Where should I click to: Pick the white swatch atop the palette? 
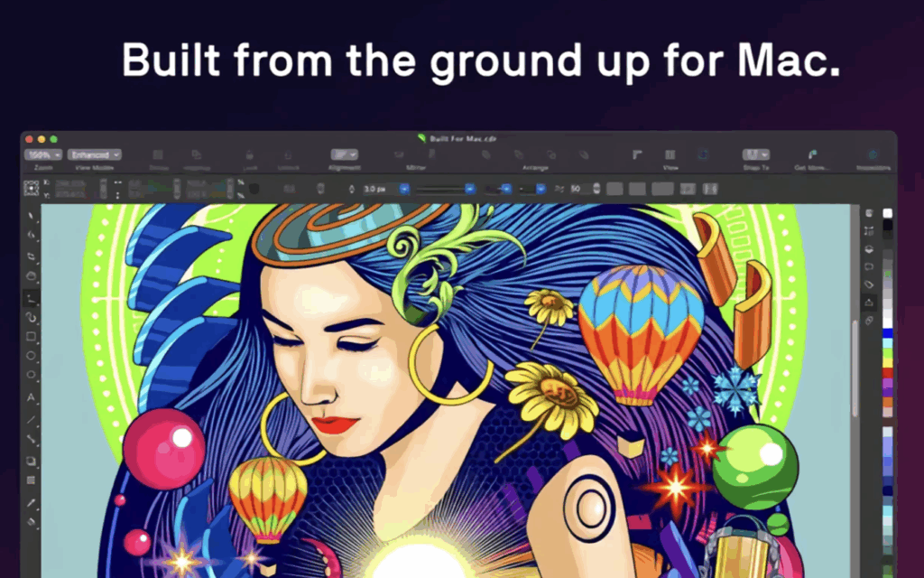[x=888, y=213]
